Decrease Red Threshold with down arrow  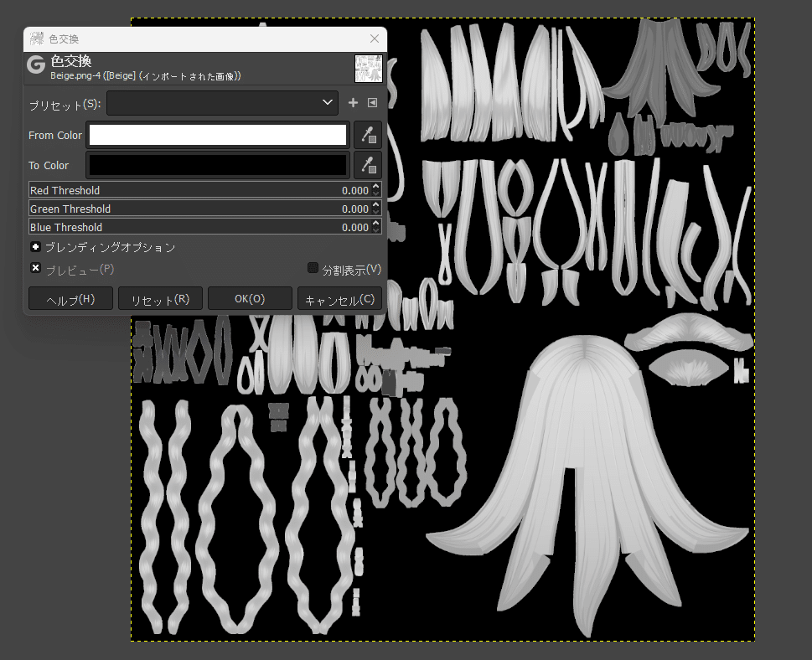pyautogui.click(x=376, y=193)
